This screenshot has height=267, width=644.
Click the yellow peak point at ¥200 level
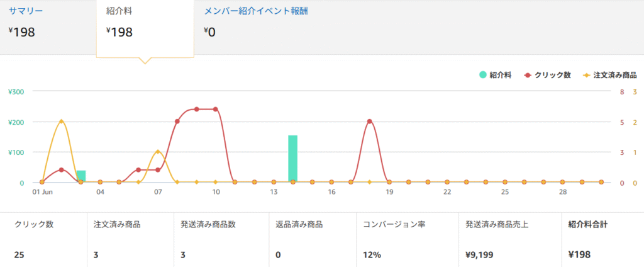pos(61,122)
